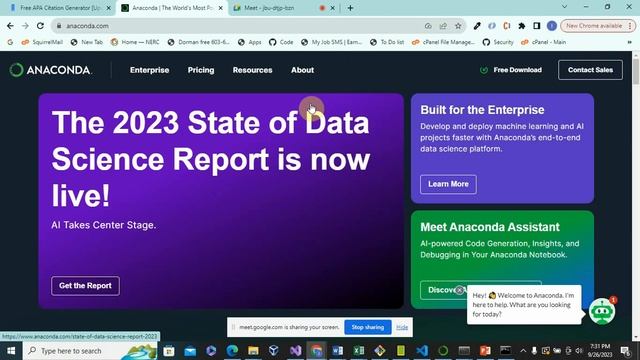Open Microsoft Edge from the taskbar
640x360 pixels.
(x=232, y=351)
